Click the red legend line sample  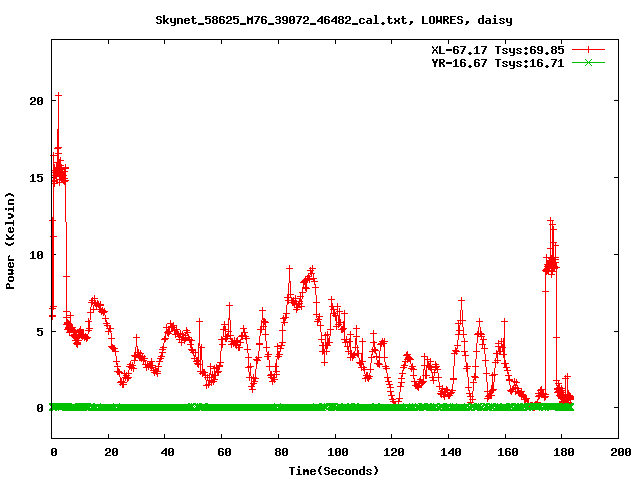pyautogui.click(x=588, y=50)
